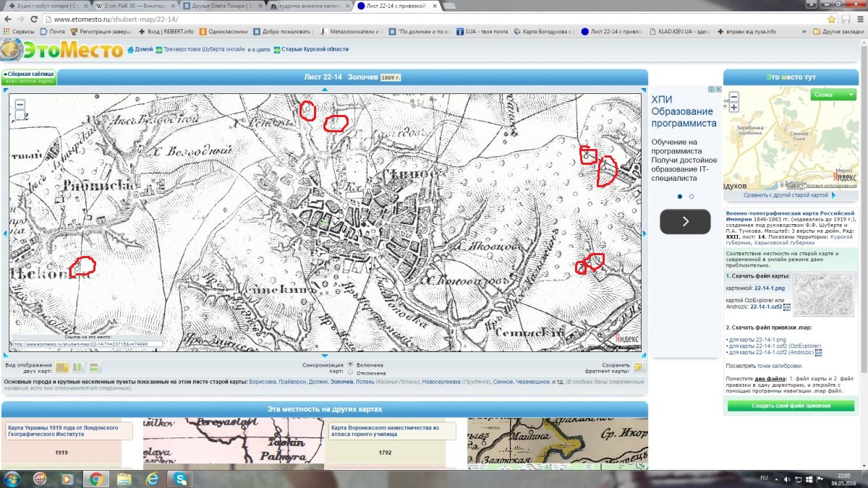Select the first two-map display mode icon
The image size is (868, 488).
pyautogui.click(x=62, y=367)
